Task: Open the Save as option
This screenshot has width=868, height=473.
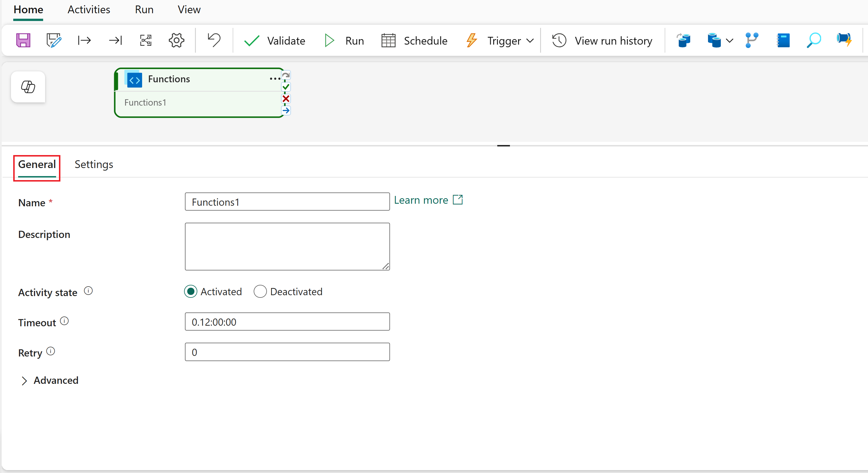Action: (x=54, y=40)
